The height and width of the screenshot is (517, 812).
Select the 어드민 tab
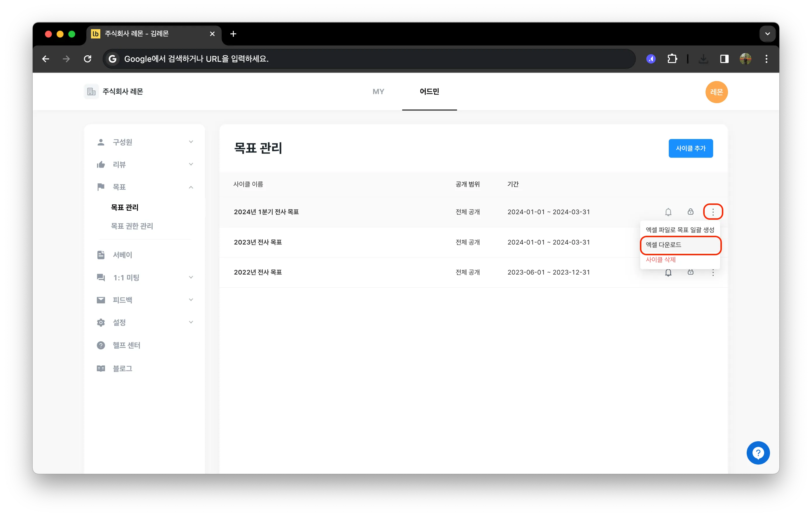click(x=429, y=91)
